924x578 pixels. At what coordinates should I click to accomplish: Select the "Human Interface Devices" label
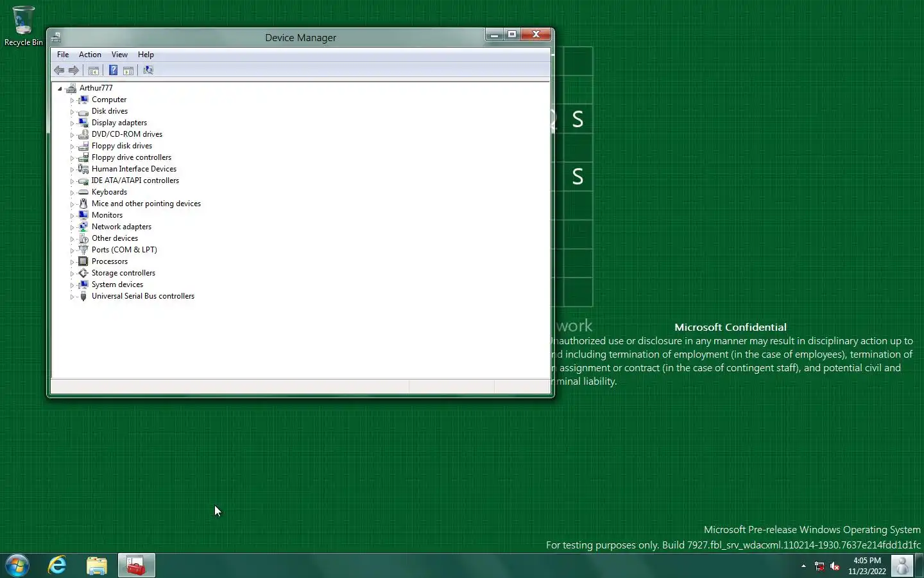click(x=134, y=169)
